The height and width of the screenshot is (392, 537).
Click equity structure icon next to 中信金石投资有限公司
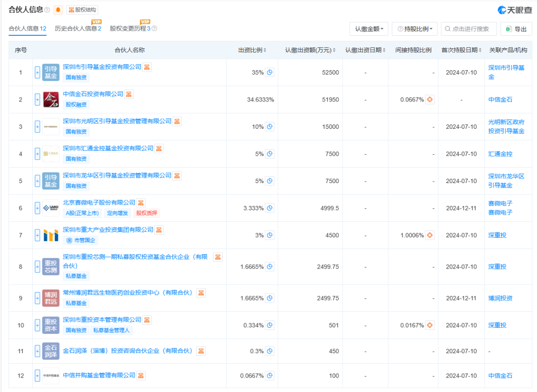[129, 94]
